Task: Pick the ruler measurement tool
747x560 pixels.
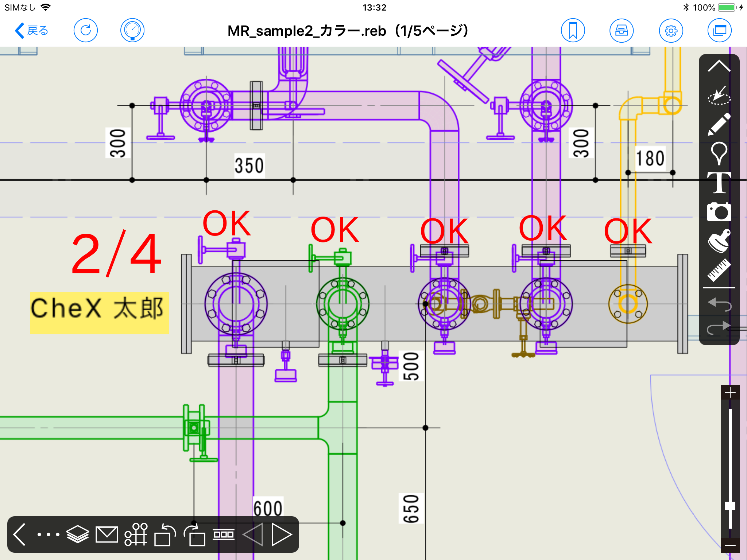Action: pos(719,270)
